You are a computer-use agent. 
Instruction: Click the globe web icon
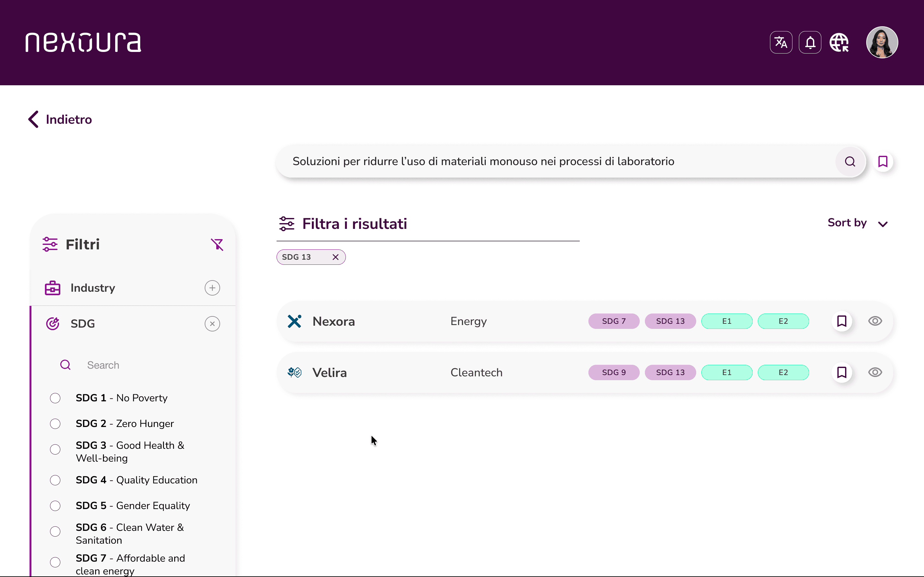[839, 42]
